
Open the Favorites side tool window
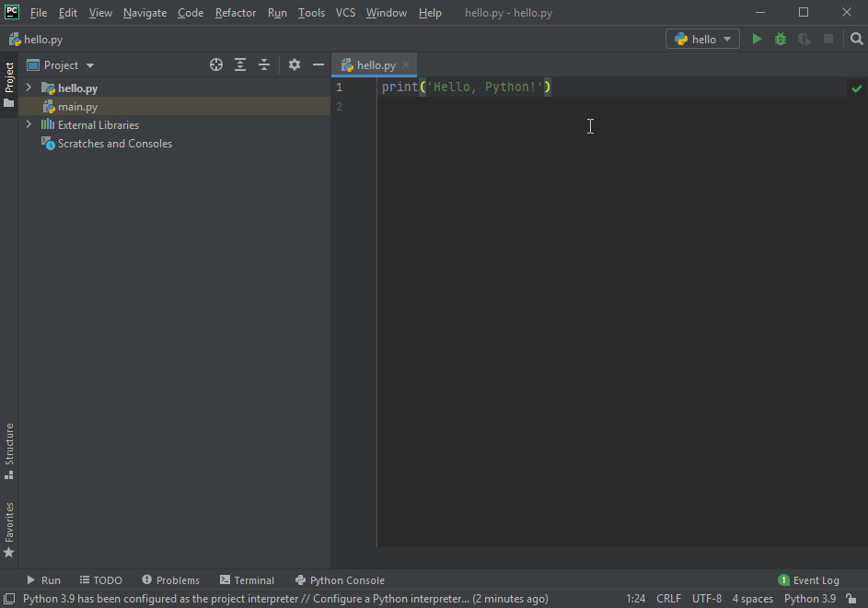pyautogui.click(x=9, y=530)
